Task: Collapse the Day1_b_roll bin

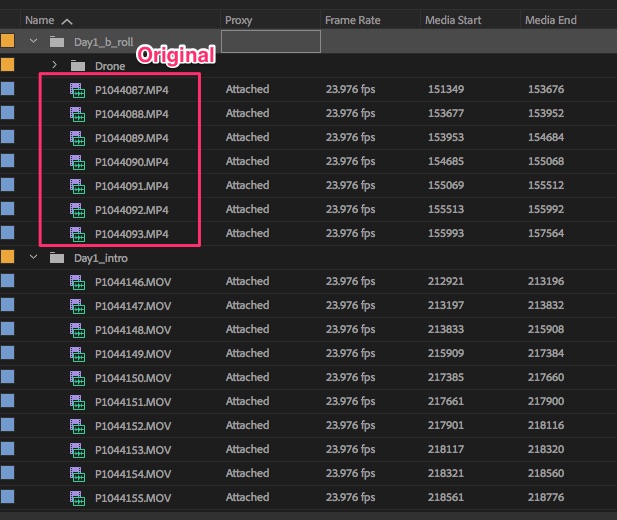Action: pyautogui.click(x=34, y=41)
